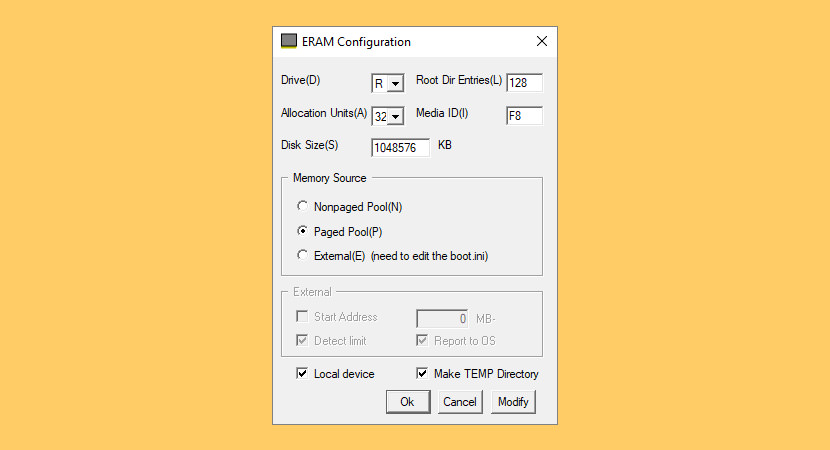This screenshot has width=830, height=450.
Task: Click the ERAM Configuration title bar text
Action: coord(356,42)
